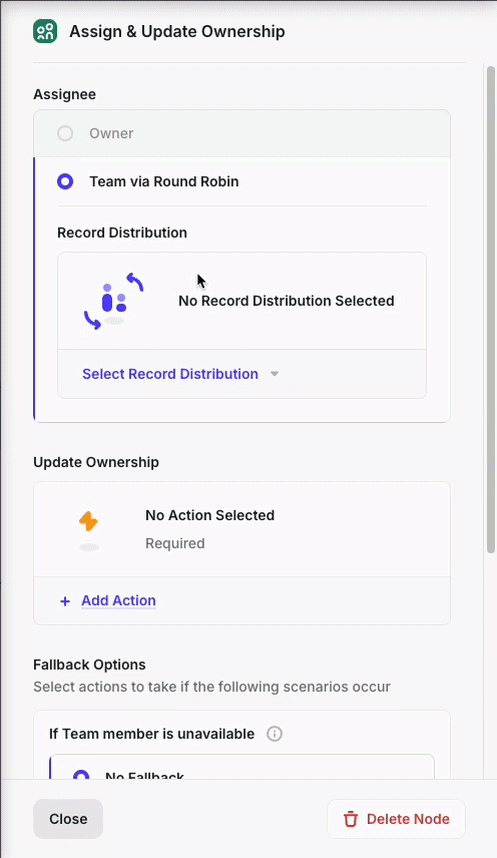Click the Delete Node button
The height and width of the screenshot is (858, 497).
[396, 819]
